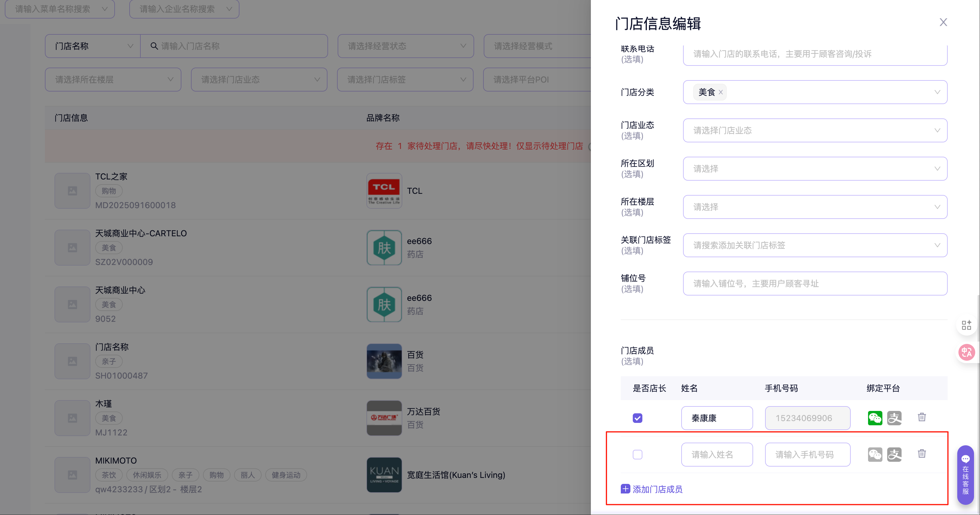Uncheck store manager box for 秦康康

click(637, 418)
